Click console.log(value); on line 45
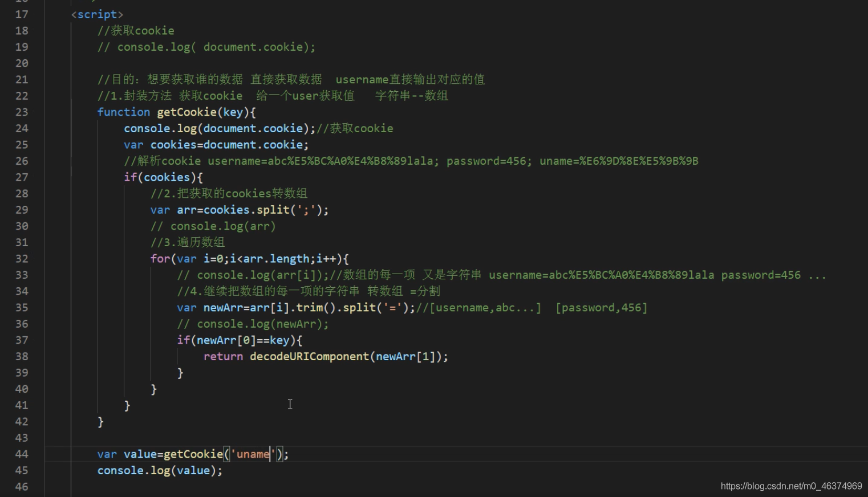The height and width of the screenshot is (497, 868). pyautogui.click(x=160, y=470)
